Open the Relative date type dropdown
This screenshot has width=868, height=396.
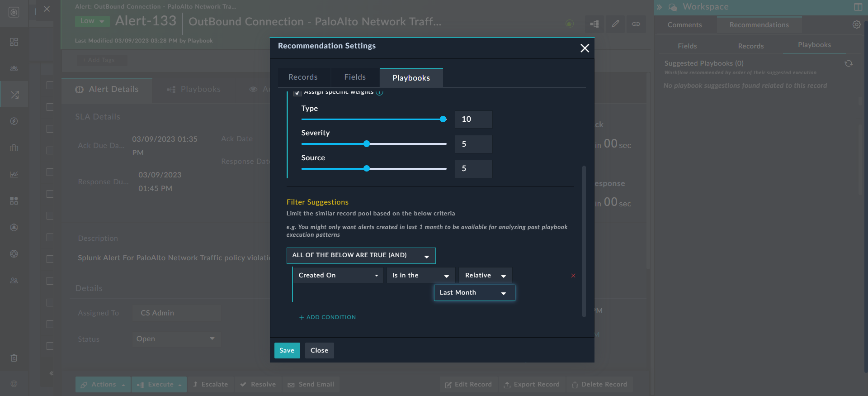point(485,275)
